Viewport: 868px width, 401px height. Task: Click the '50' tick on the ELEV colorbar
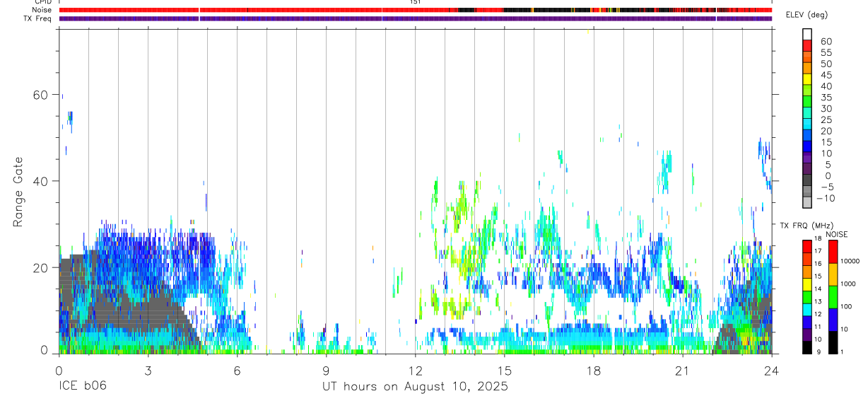[x=826, y=64]
